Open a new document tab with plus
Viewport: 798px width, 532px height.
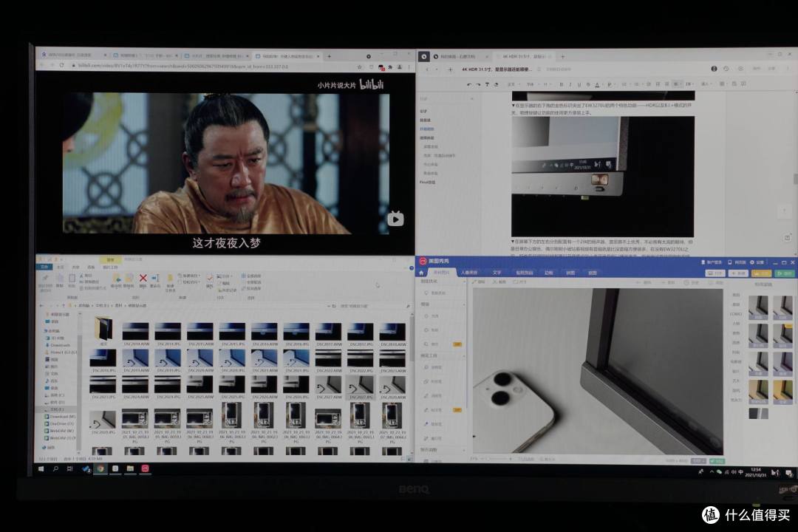pos(562,56)
